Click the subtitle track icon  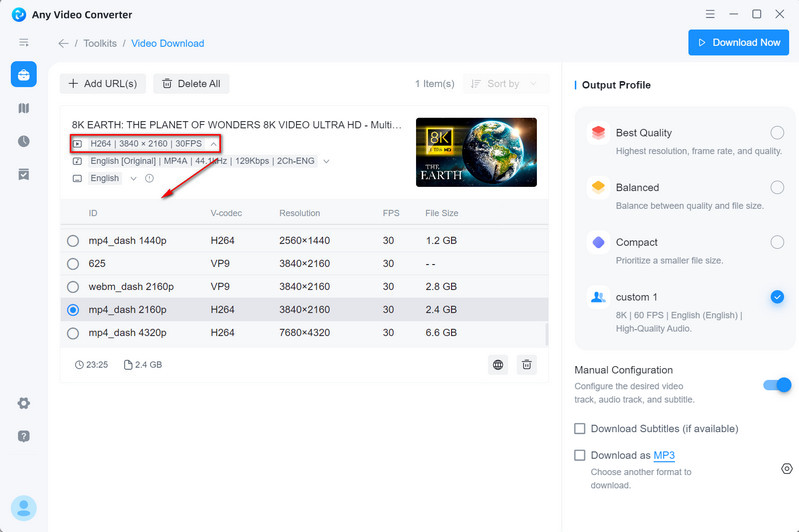click(77, 178)
